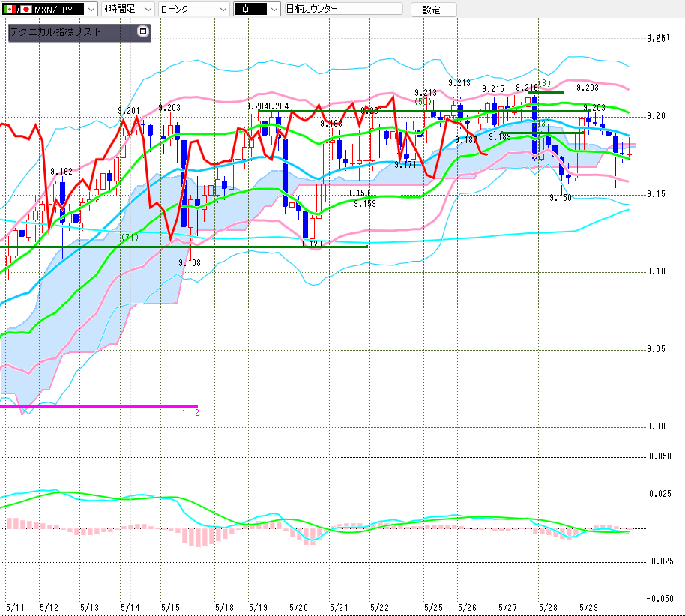The width and height of the screenshot is (685, 616).
Task: Click the magenta line label 2
Action: 197,413
